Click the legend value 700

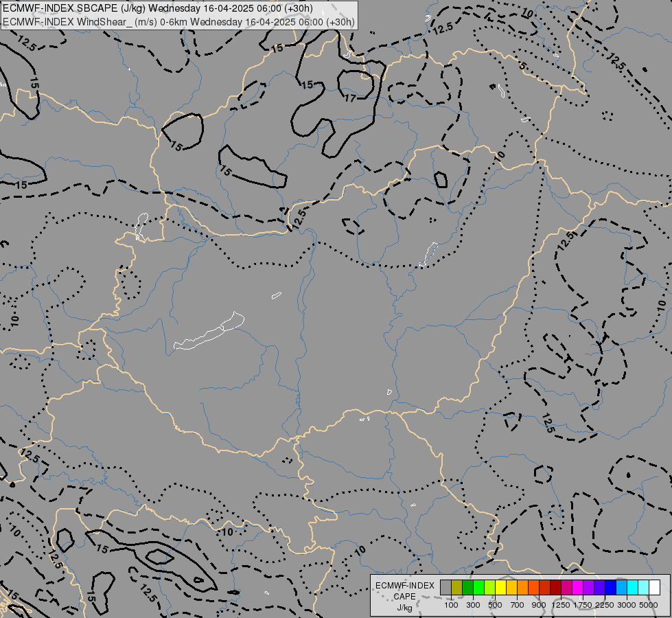click(x=518, y=605)
